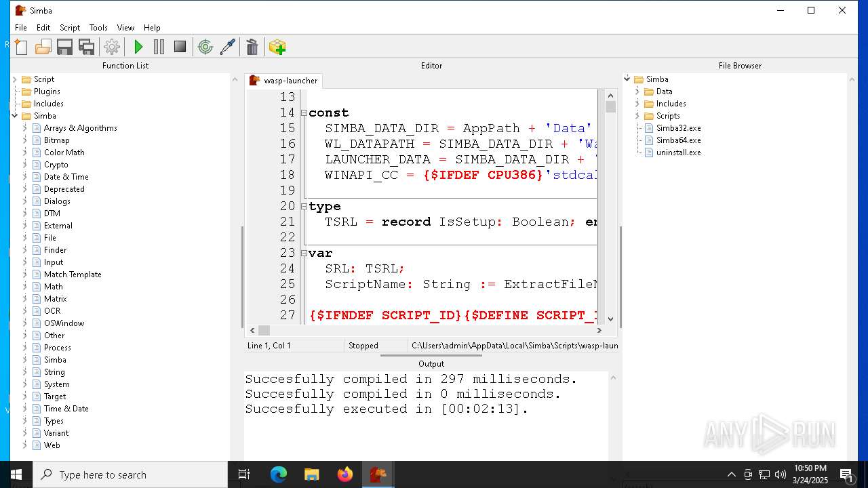Select the Dialogs section
This screenshot has height=488, width=868.
(57, 201)
